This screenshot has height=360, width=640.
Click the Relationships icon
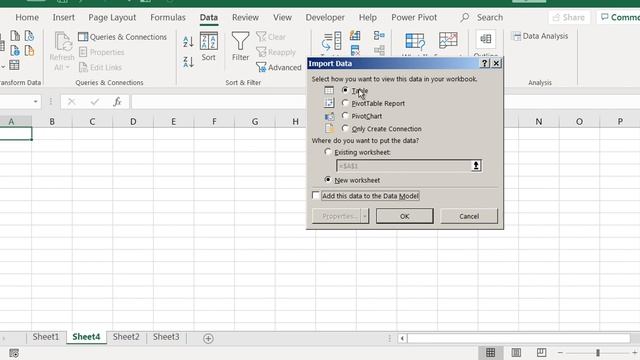pyautogui.click(x=379, y=51)
